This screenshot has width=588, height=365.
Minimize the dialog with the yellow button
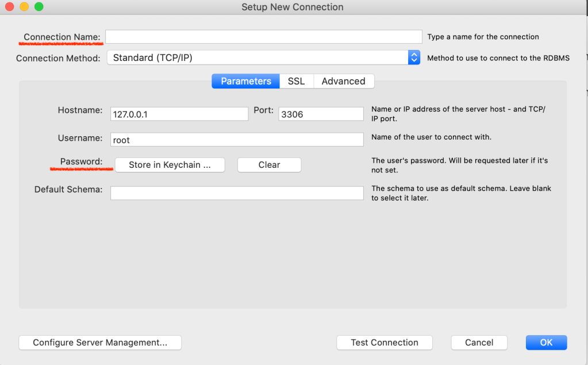click(x=24, y=7)
